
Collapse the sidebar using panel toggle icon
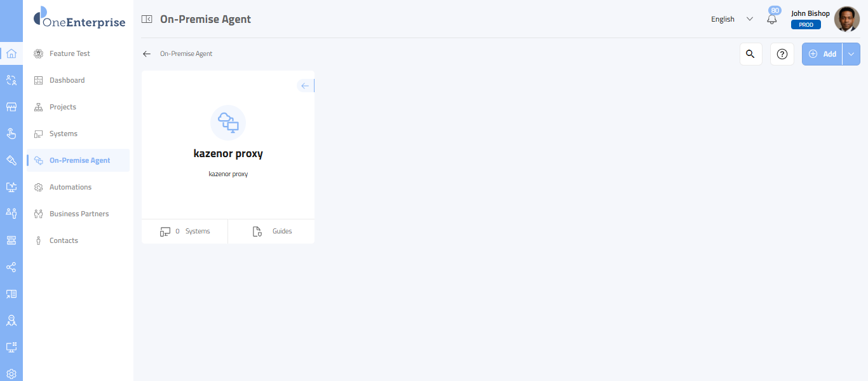click(147, 19)
